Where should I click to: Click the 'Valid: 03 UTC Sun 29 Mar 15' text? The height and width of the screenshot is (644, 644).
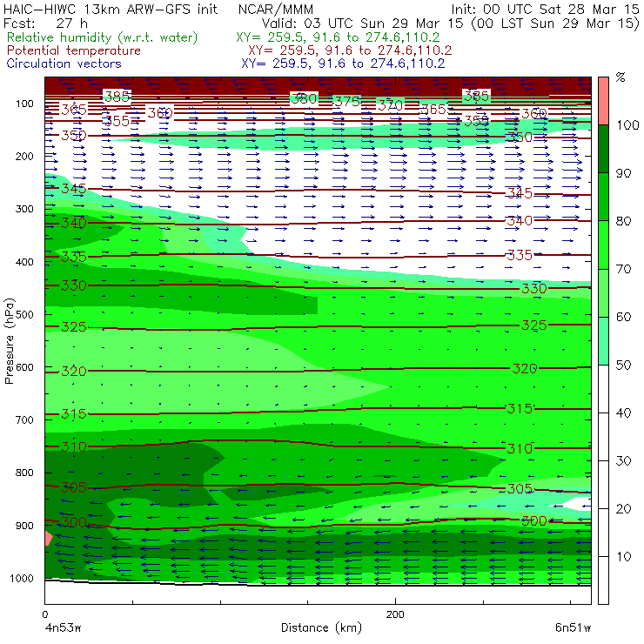point(364,23)
